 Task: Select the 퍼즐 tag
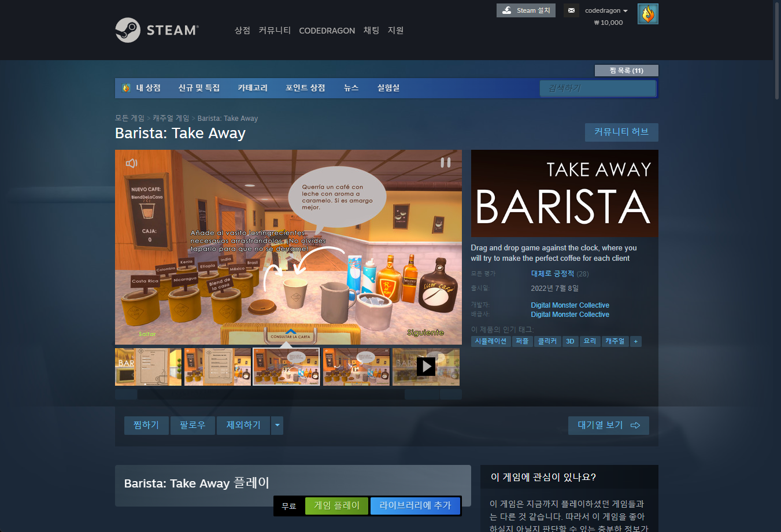pyautogui.click(x=522, y=341)
